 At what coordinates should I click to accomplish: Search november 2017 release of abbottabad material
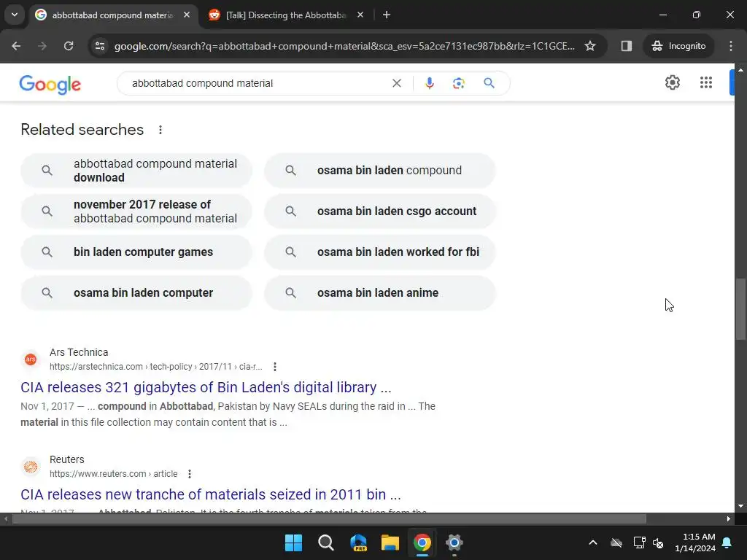click(136, 211)
